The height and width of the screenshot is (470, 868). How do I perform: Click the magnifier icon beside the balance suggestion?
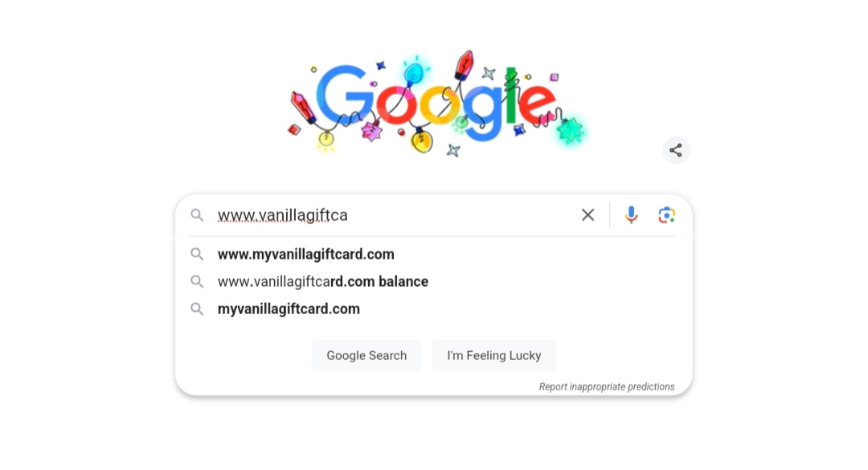pyautogui.click(x=197, y=281)
